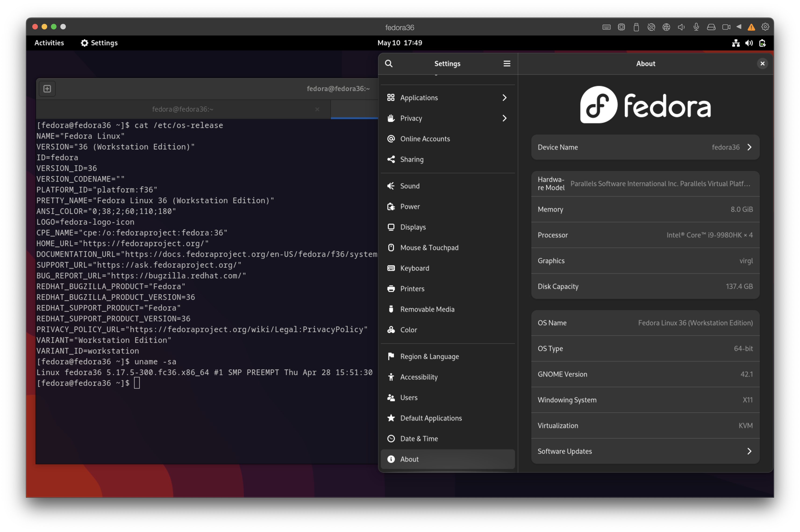Click the Displays monitor icon
Image resolution: width=800 pixels, height=532 pixels.
pos(391,227)
